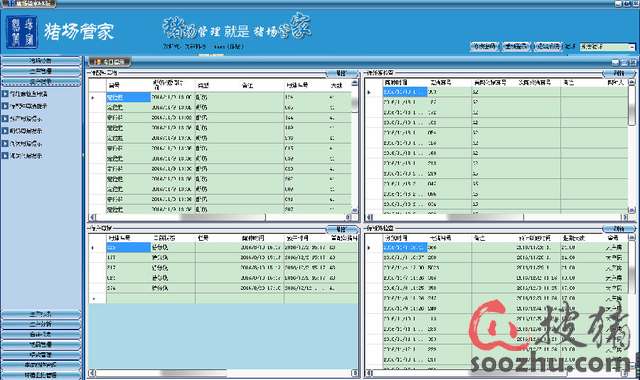The height and width of the screenshot is (380, 640).
Task: Click the arrow icon of the second sidebar reminder item
Action: click(5, 106)
